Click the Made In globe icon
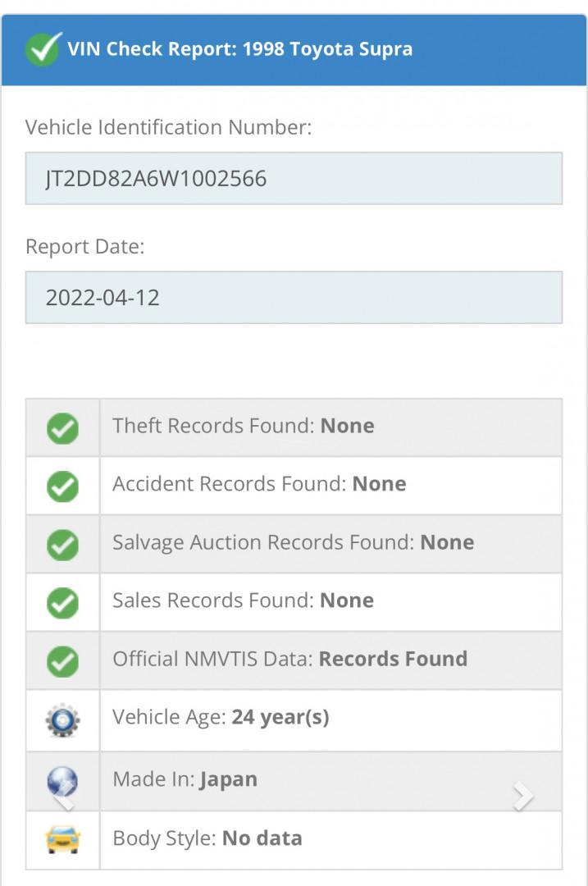 62,782
